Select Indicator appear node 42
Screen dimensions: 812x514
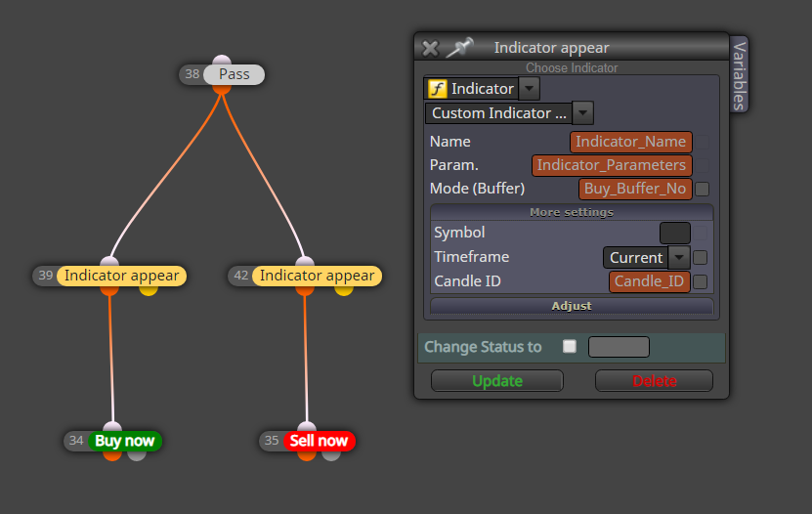point(317,276)
